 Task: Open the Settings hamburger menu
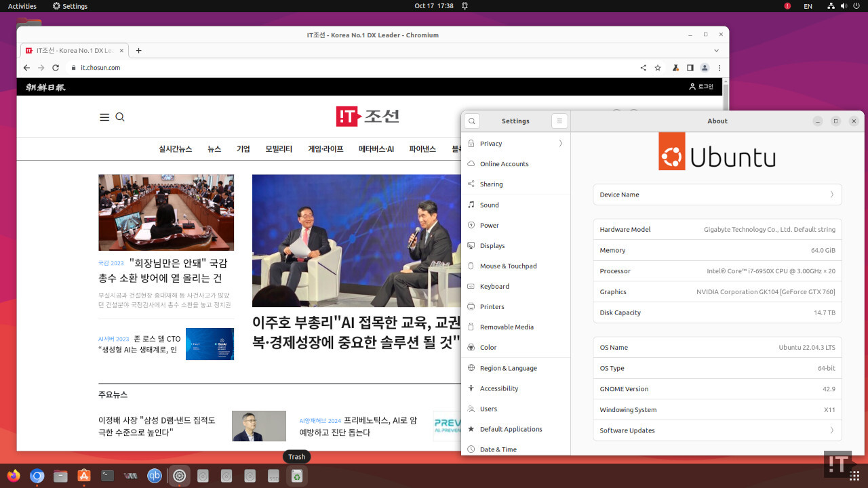pos(559,121)
